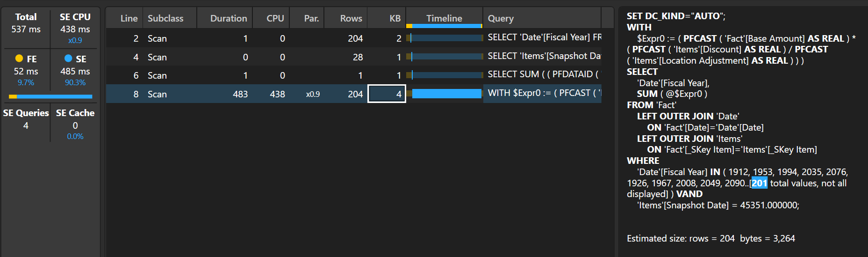Select the SELECT SUM query on line 6
This screenshot has height=257, width=868.
[543, 75]
